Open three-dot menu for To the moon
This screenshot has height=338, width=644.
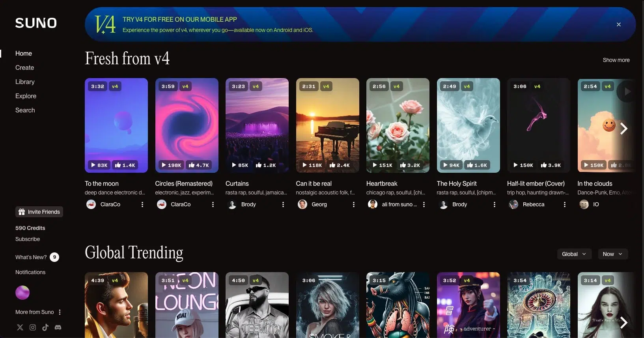(x=142, y=204)
